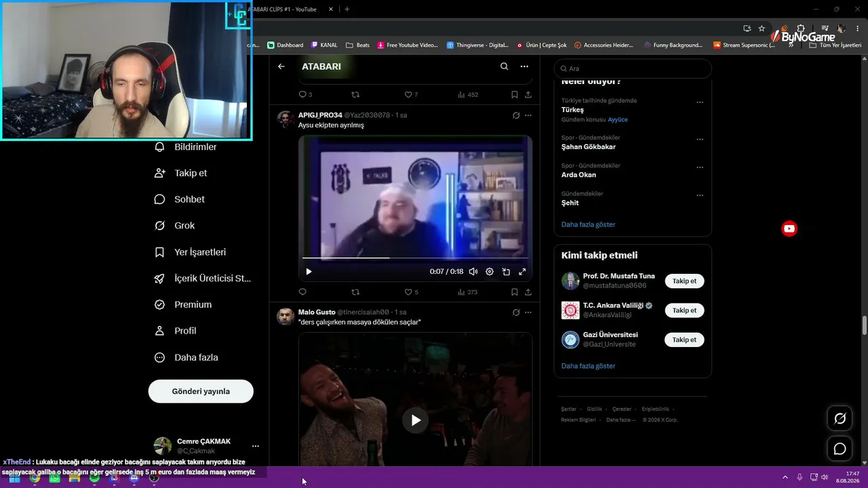Reply to the 'Aysu ekipten ayrılmış' post
This screenshot has height=488, width=868.
click(302, 292)
